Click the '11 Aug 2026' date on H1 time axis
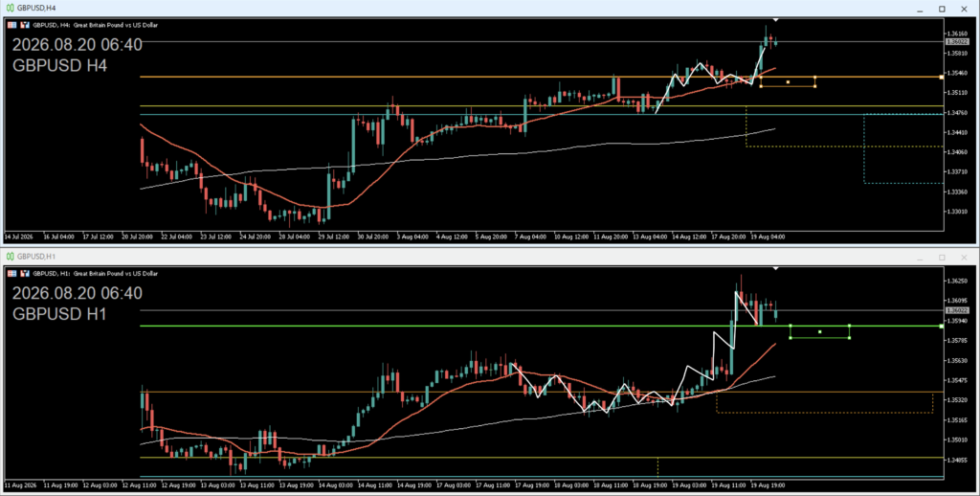 click(19, 485)
